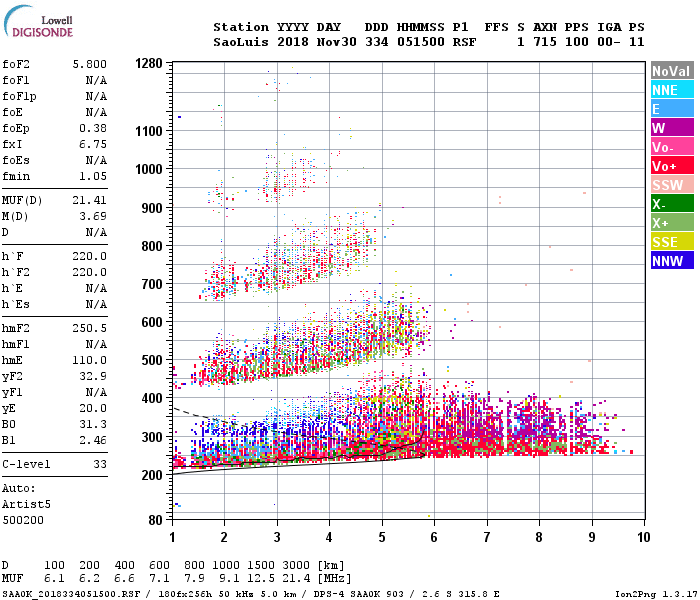The height and width of the screenshot is (600, 700).
Task: Click the 21.4 MHz MUF table value
Action: (296, 579)
